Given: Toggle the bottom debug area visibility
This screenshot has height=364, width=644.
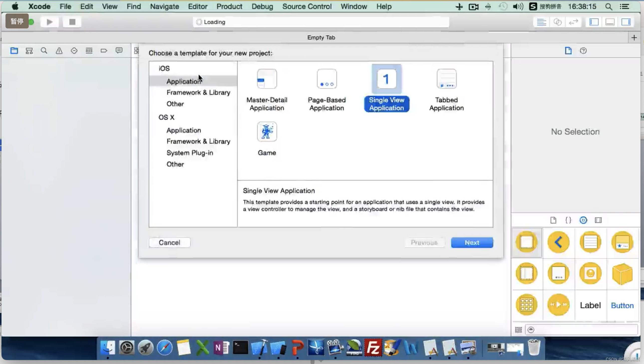Looking at the screenshot, I should click(610, 22).
